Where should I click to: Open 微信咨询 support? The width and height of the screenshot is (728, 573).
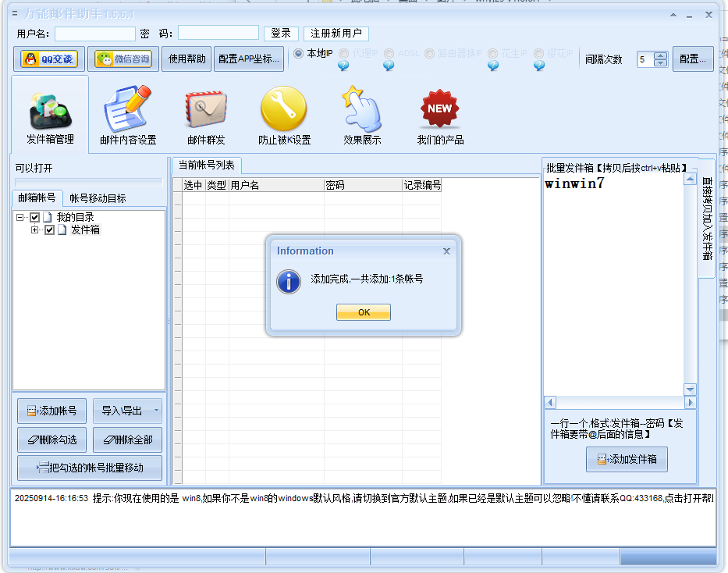coord(123,59)
